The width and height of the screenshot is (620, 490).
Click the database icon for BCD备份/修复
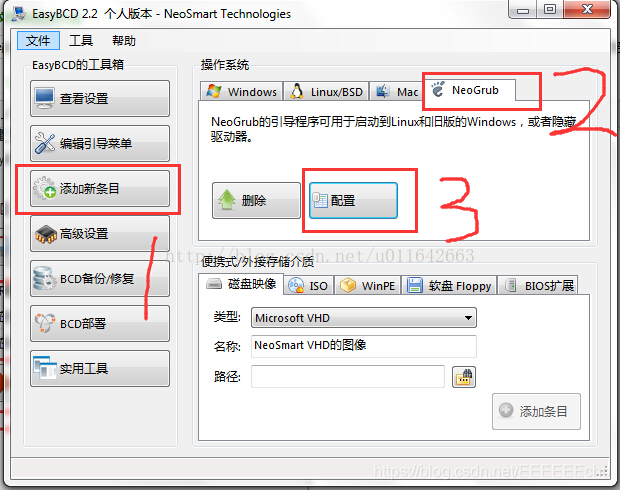(x=44, y=278)
